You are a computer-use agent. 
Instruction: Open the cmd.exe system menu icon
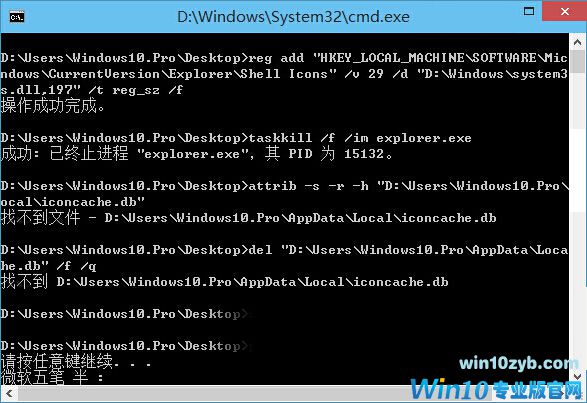(17, 17)
